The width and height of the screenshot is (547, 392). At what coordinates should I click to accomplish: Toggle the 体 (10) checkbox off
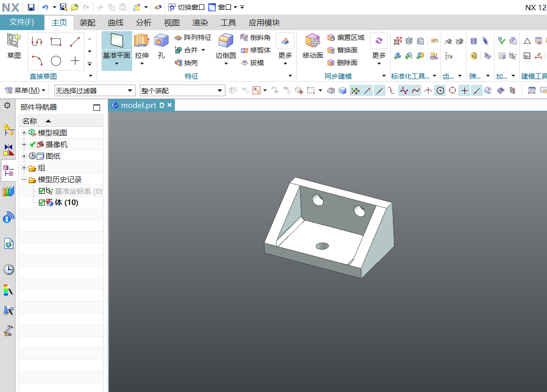[41, 203]
